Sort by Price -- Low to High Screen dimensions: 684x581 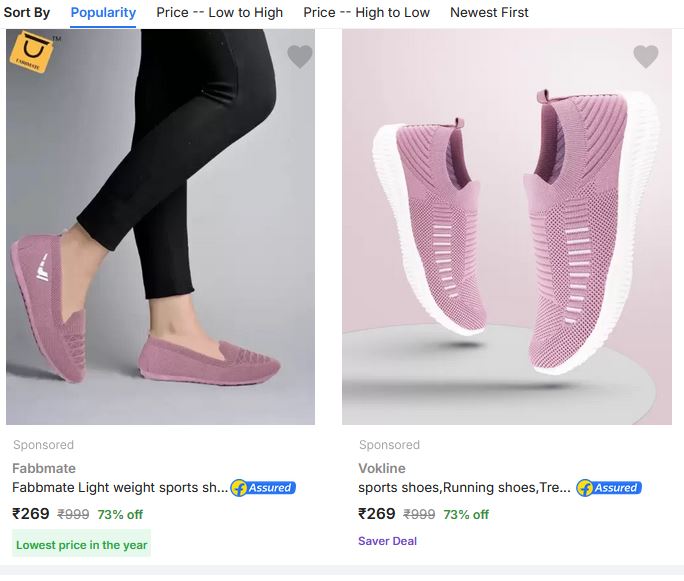pyautogui.click(x=219, y=13)
